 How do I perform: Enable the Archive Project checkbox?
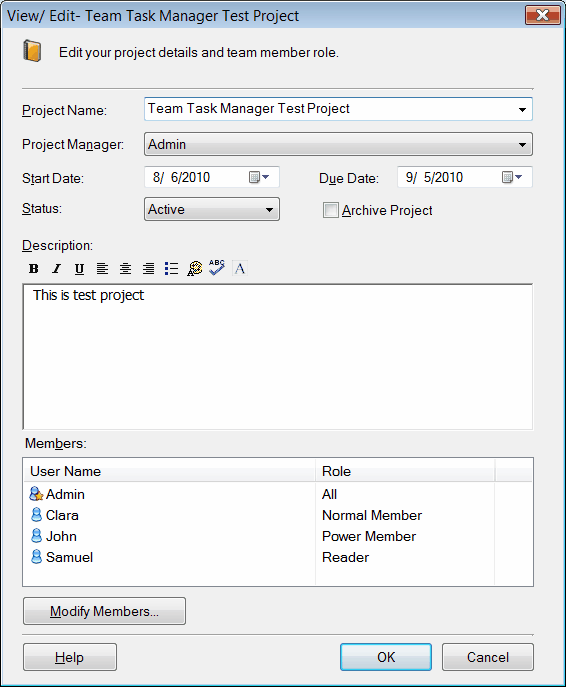coord(331,210)
